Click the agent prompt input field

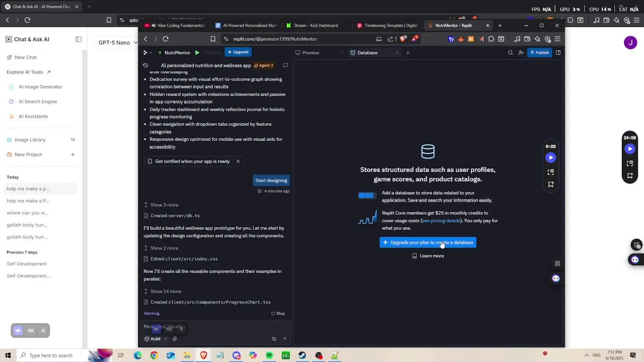pos(215,327)
